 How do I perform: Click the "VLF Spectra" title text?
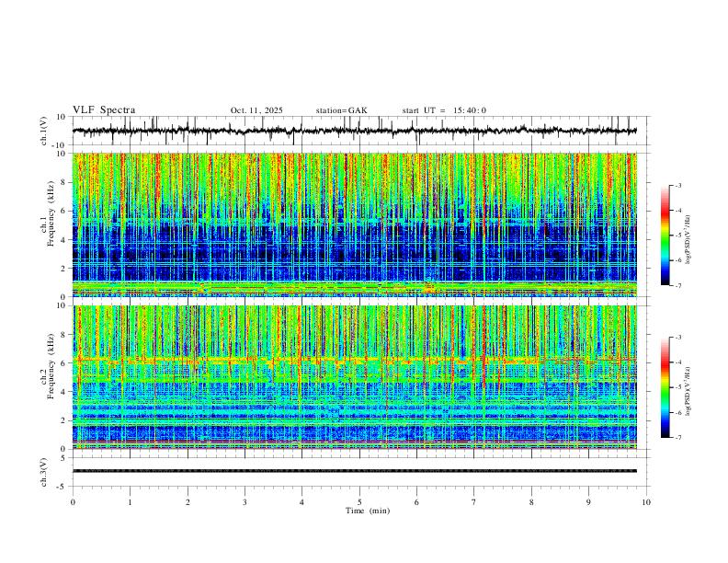[104, 110]
